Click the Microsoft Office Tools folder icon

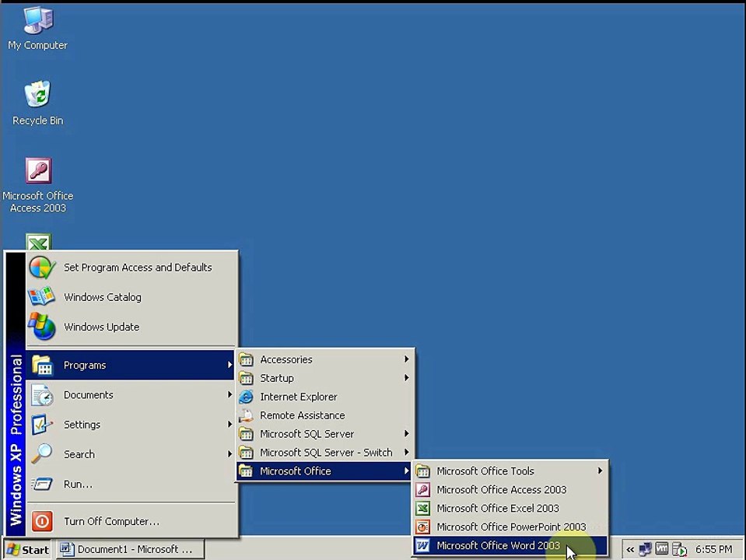click(423, 471)
